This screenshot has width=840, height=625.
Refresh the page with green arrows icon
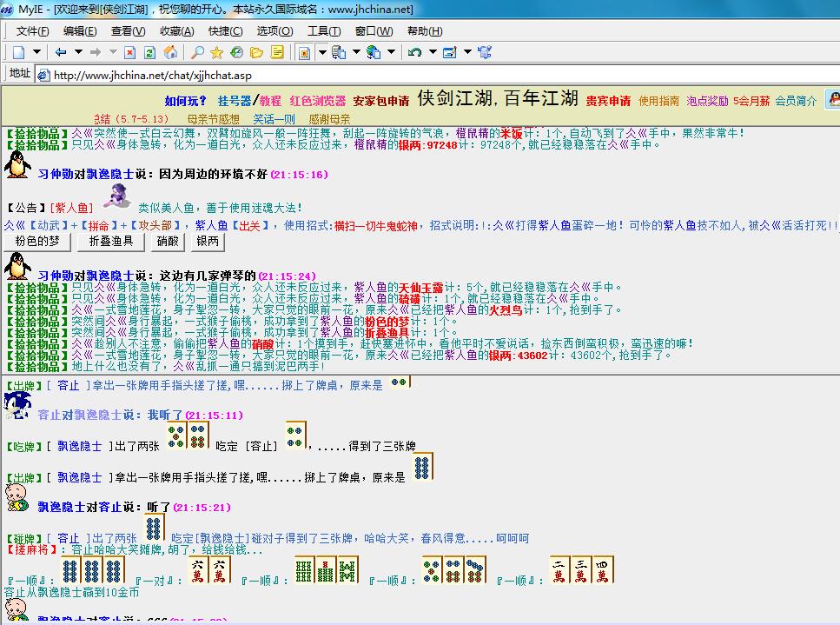(150, 52)
